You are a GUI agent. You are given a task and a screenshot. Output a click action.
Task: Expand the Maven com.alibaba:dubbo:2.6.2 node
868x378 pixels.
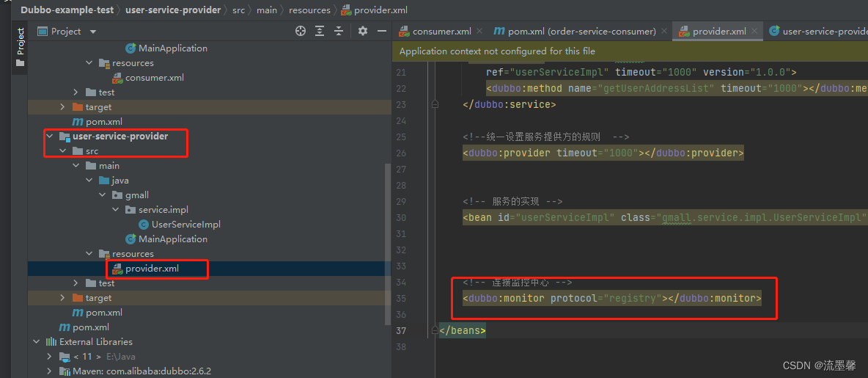(50, 371)
